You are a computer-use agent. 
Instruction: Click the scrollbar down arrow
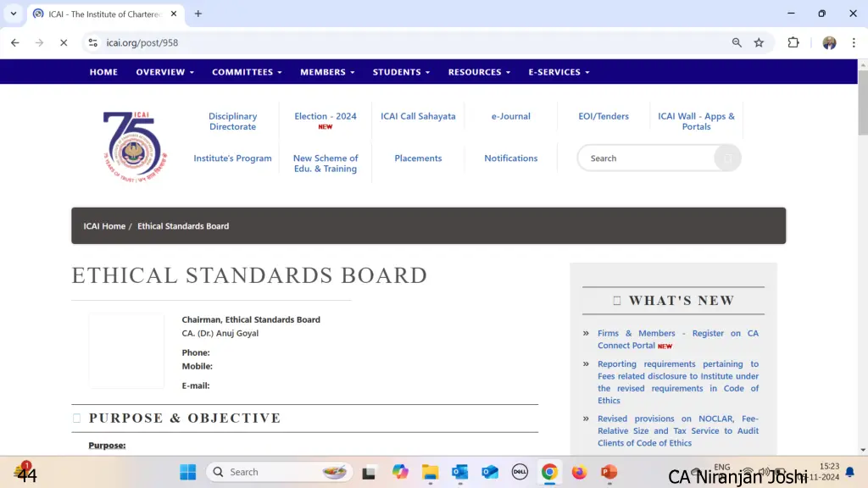(x=863, y=450)
